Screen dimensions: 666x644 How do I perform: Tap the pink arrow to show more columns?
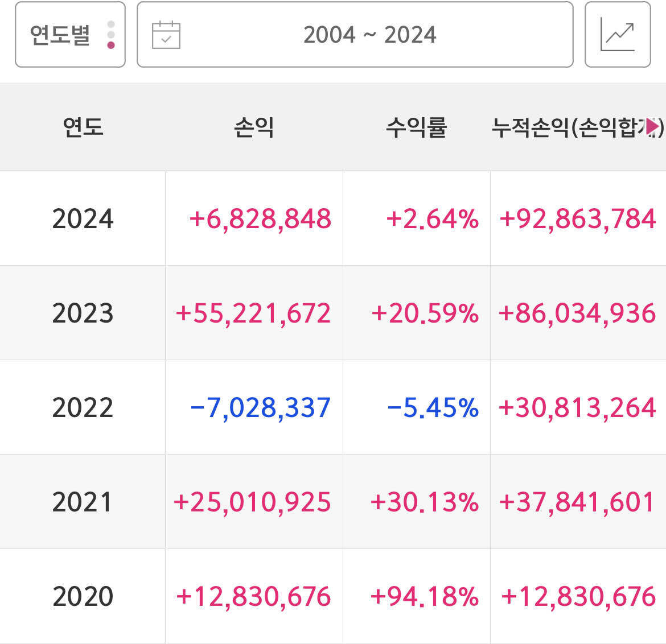coord(652,126)
